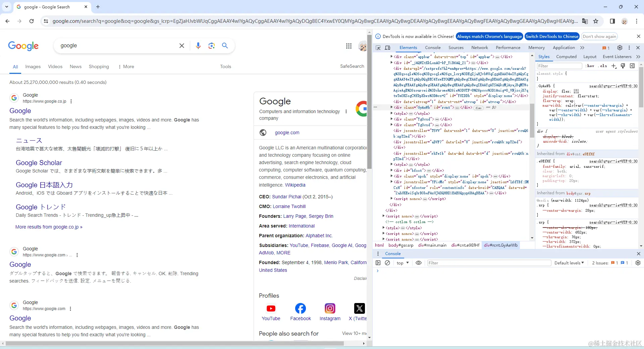Open the Chrome tab search dropdown arrow

click(x=7, y=7)
